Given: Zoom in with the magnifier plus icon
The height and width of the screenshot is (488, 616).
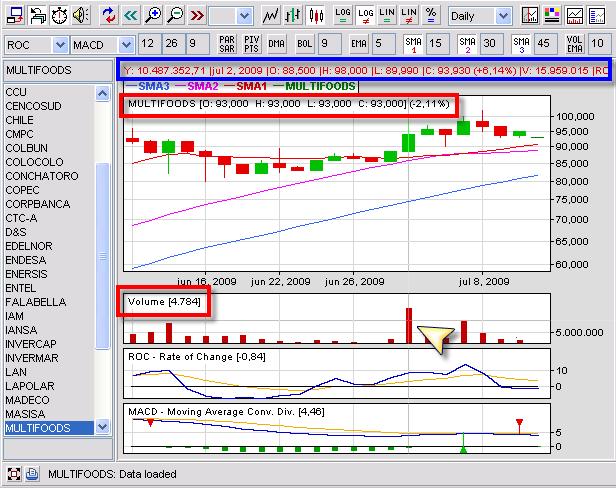Looking at the screenshot, I should click(152, 15).
